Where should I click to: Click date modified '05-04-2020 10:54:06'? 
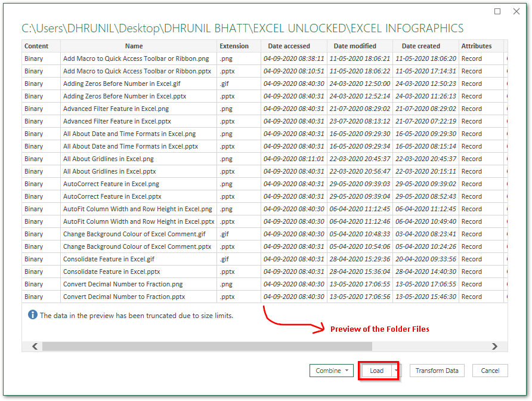[x=360, y=246]
